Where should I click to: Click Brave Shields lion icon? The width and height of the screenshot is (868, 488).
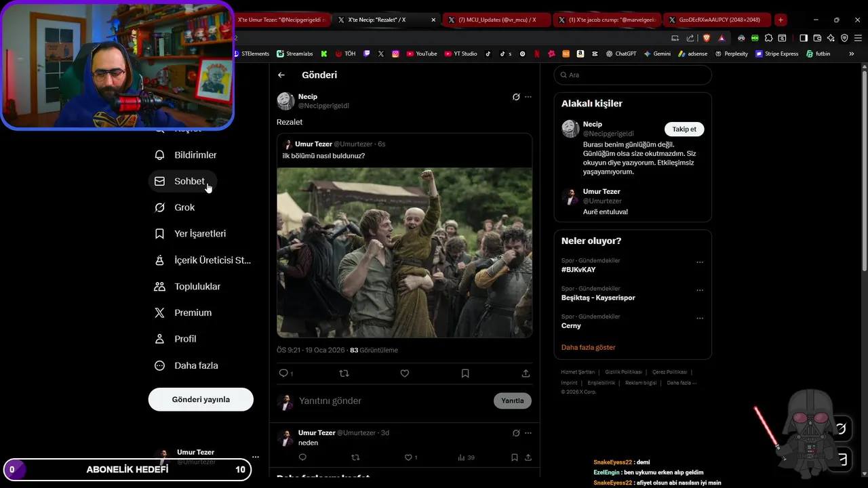[x=706, y=38]
